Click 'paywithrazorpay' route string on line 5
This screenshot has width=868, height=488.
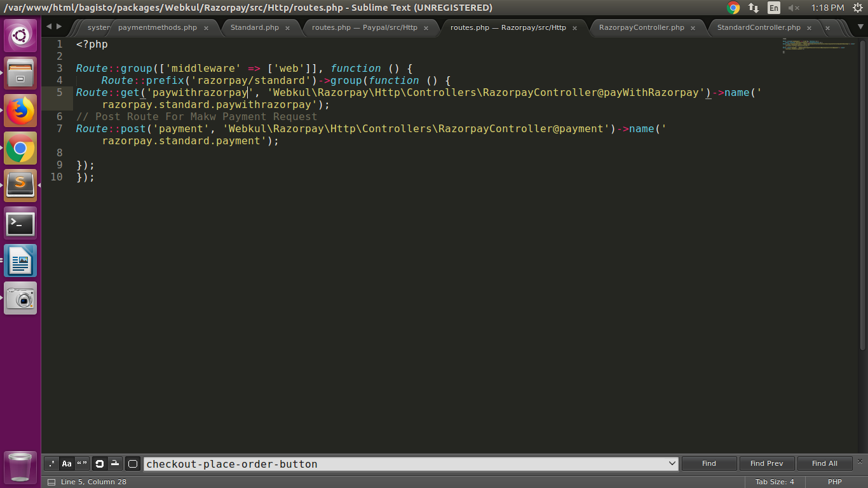(x=200, y=92)
